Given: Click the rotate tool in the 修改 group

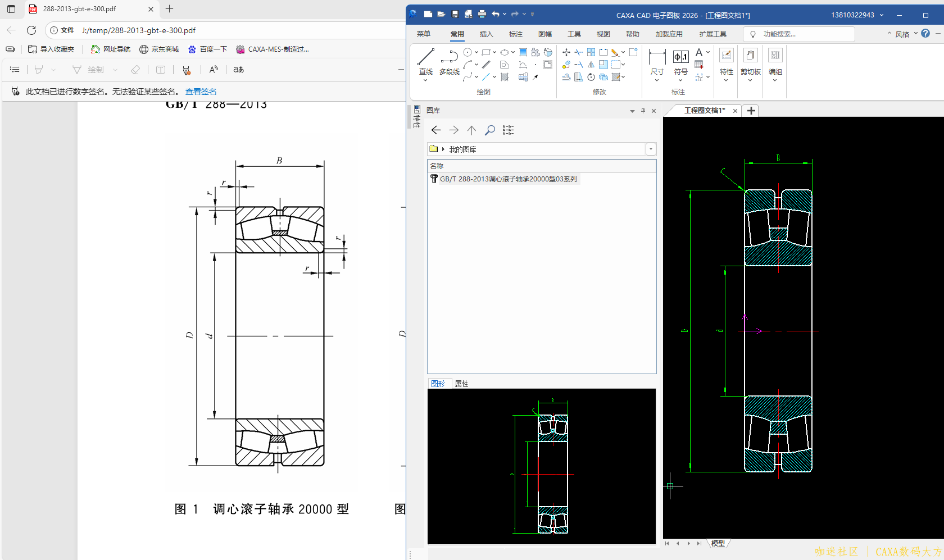Looking at the screenshot, I should (x=591, y=77).
